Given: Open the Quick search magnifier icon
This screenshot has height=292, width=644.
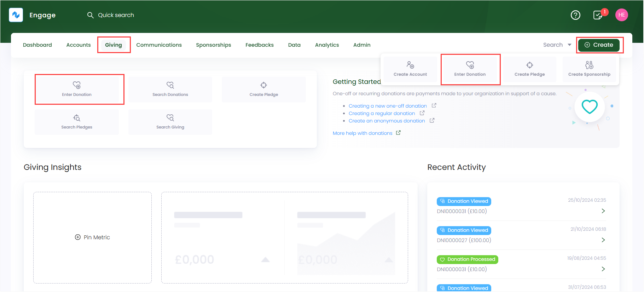Looking at the screenshot, I should tap(90, 15).
